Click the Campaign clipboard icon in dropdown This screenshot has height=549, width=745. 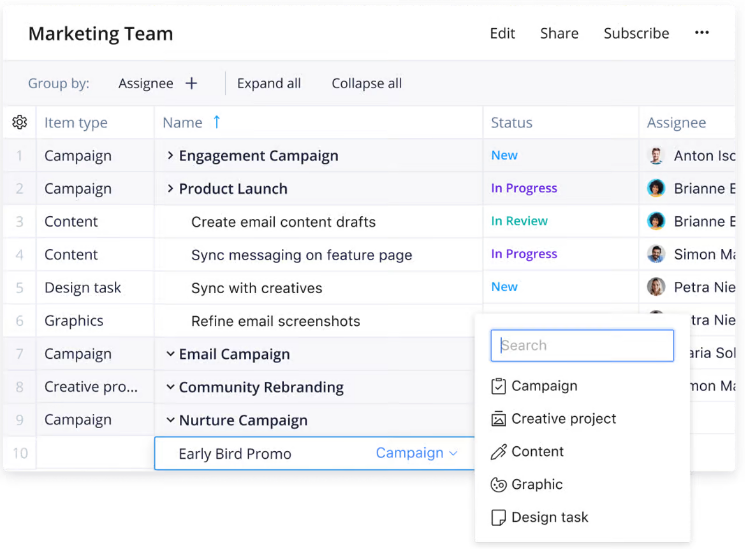[x=499, y=386]
